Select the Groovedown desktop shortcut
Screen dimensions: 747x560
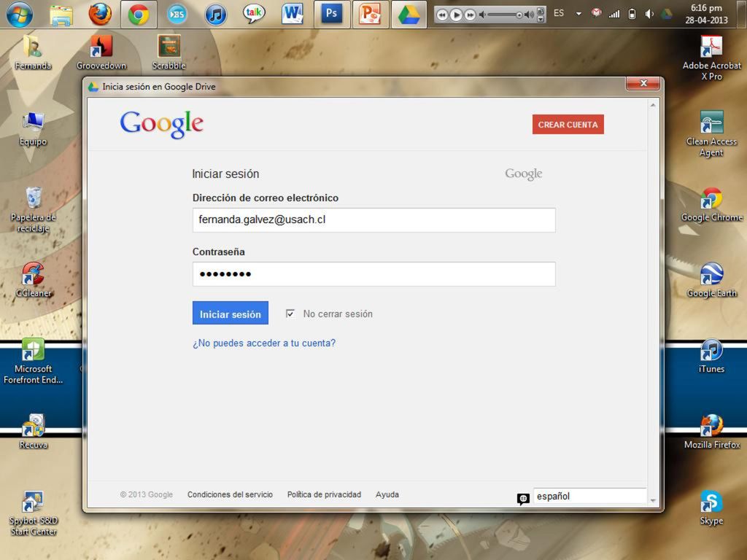point(101,52)
